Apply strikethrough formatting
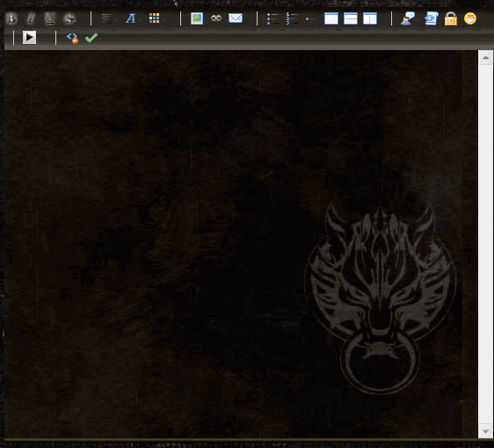 [x=69, y=18]
